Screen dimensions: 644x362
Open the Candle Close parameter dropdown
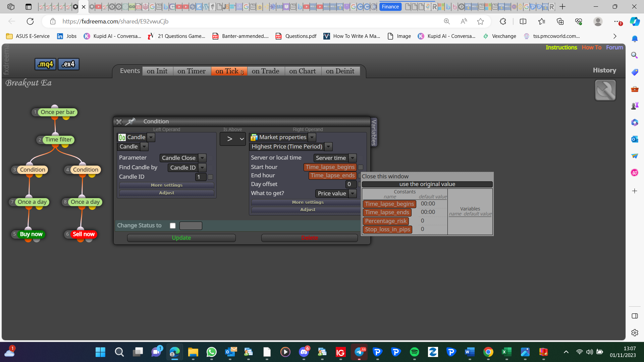(202, 158)
